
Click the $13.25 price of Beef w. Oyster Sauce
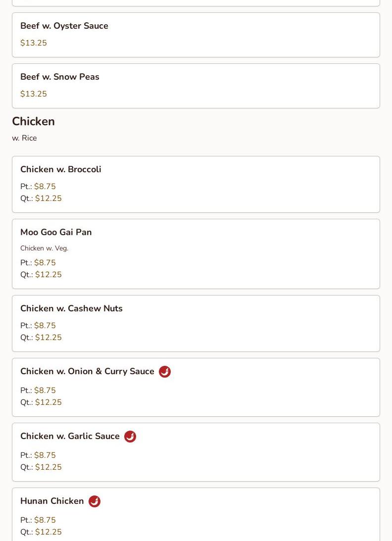(x=34, y=43)
